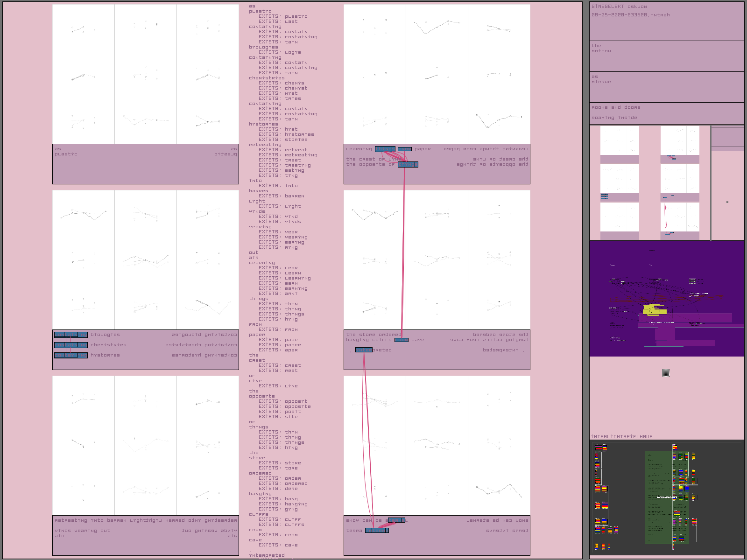Click the highlighted box following "terra"
The width and height of the screenshot is (747, 560).
pyautogui.click(x=376, y=531)
